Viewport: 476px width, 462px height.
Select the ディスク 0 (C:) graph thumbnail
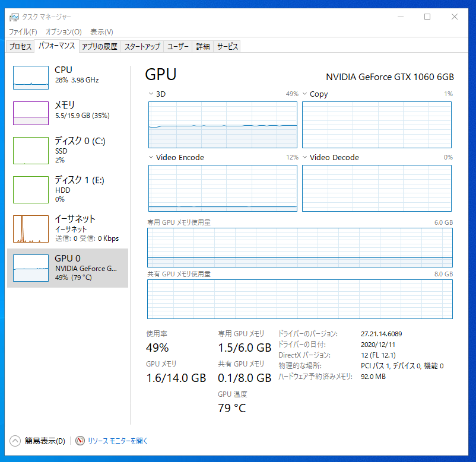[x=31, y=151]
